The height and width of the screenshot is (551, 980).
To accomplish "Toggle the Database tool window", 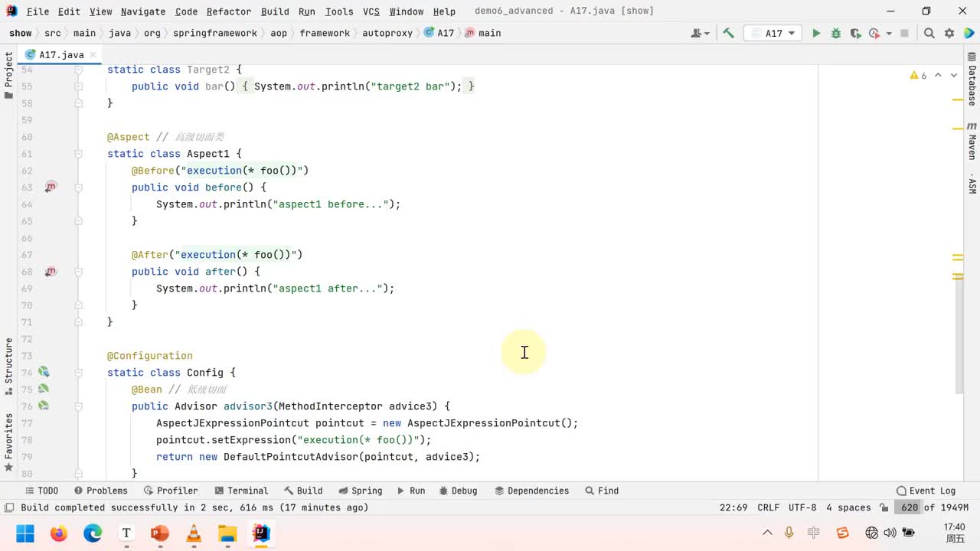I will click(x=972, y=78).
